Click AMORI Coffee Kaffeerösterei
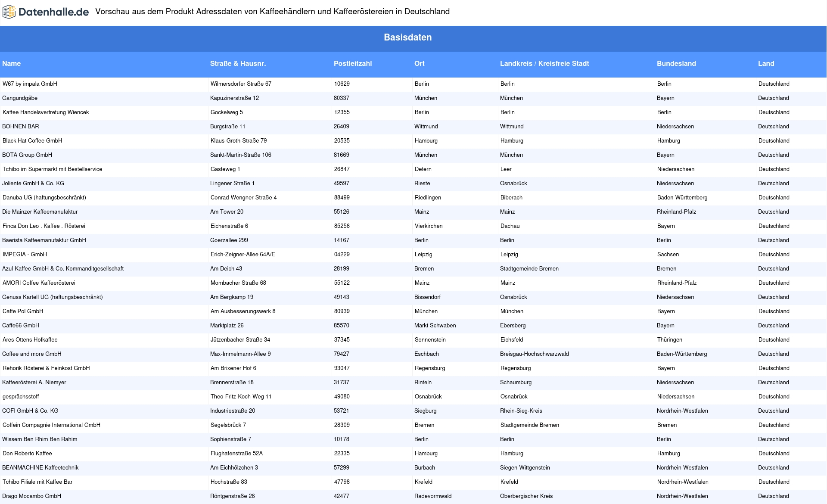827x504 pixels. point(39,283)
